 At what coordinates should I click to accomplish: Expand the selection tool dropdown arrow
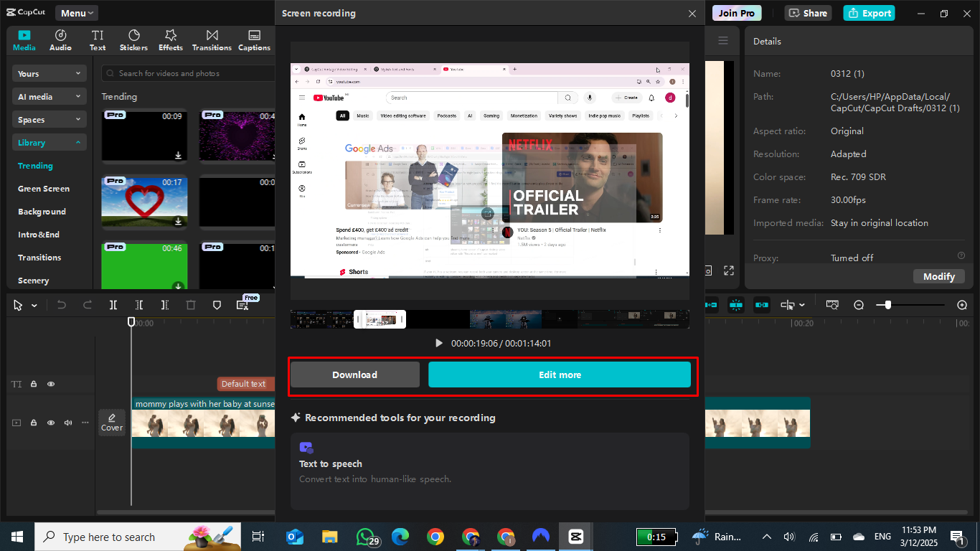click(34, 304)
